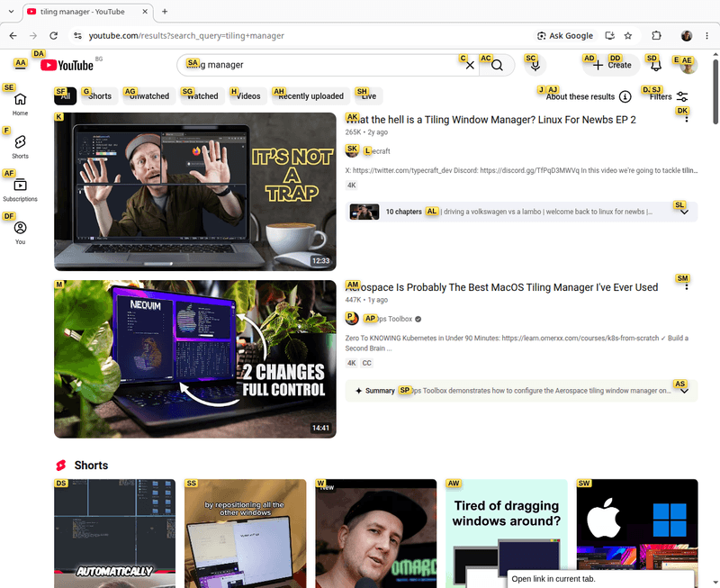This screenshot has width=720, height=588.
Task: Select the Live filter chip
Action: [369, 96]
